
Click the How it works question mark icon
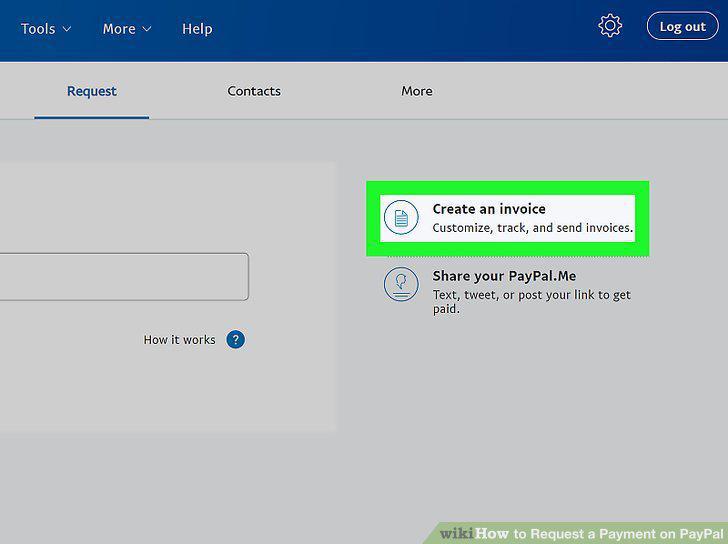pyautogui.click(x=235, y=339)
